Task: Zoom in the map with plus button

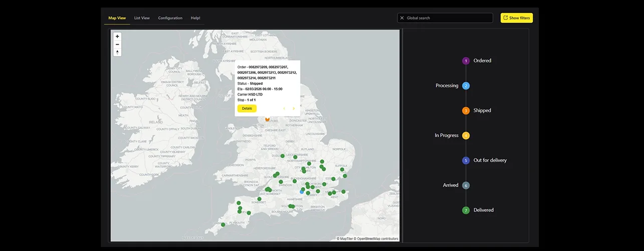Action: coord(117,36)
